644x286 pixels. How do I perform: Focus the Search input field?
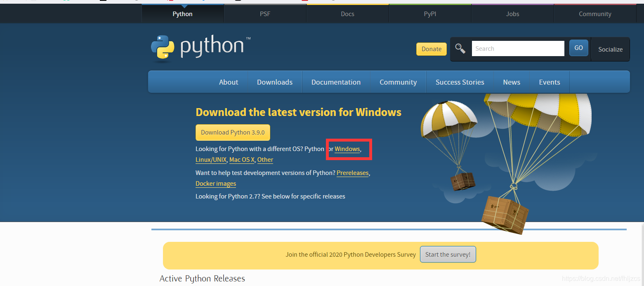tap(518, 48)
